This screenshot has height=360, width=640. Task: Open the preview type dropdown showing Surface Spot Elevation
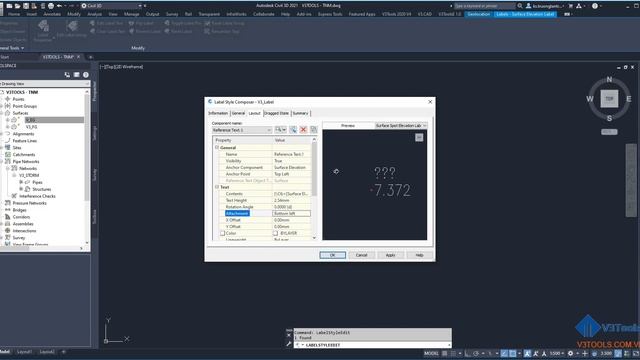[401, 125]
